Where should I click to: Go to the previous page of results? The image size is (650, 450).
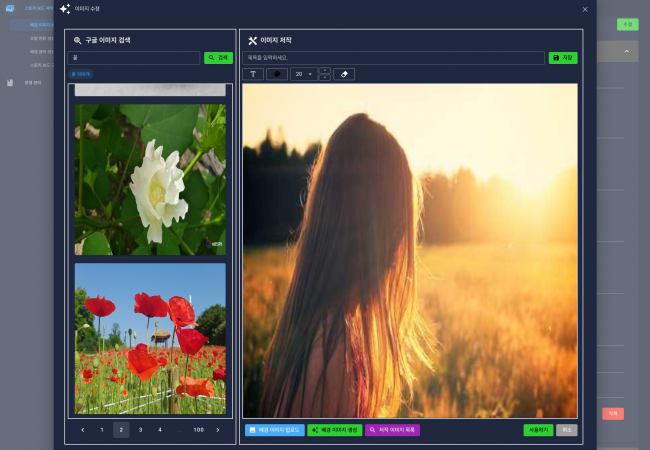[x=82, y=430]
